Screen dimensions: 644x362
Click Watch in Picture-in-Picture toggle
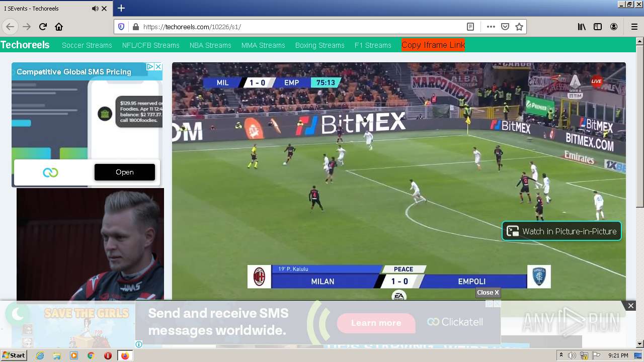pos(561,231)
